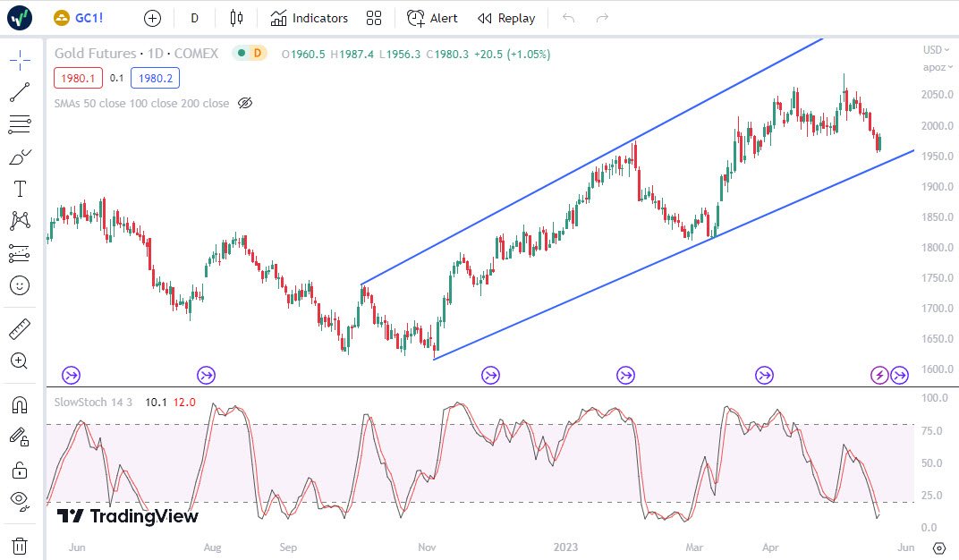Select the text annotation tool
This screenshot has height=560, width=959.
(20, 189)
